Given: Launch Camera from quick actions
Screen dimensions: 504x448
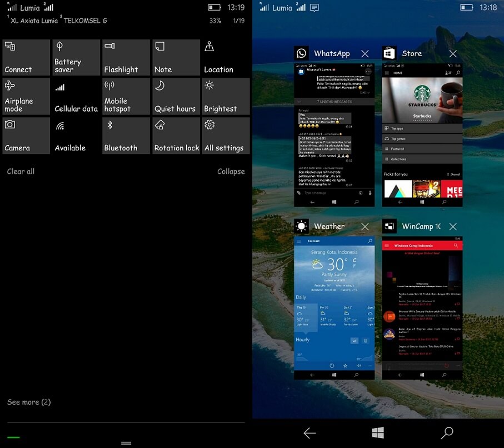Looking at the screenshot, I should tap(26, 136).
